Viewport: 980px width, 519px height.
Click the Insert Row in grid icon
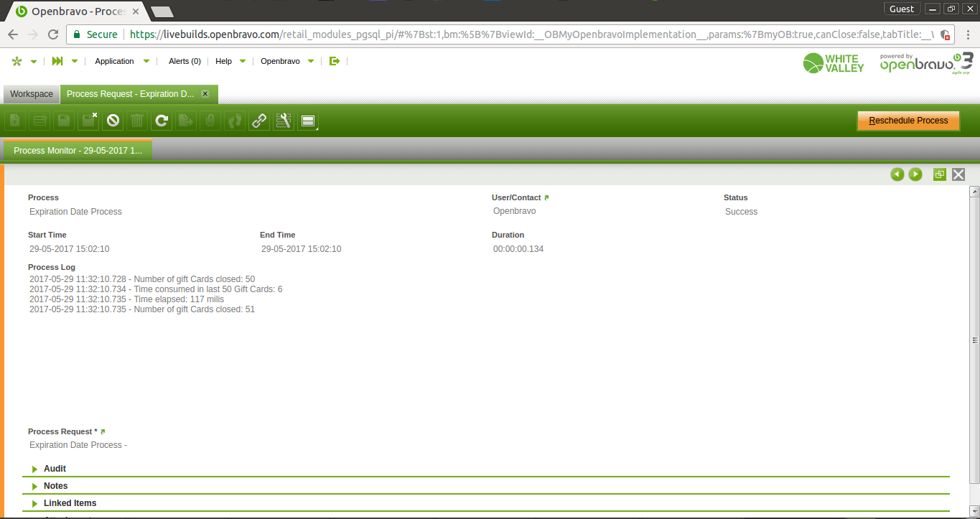(x=39, y=121)
